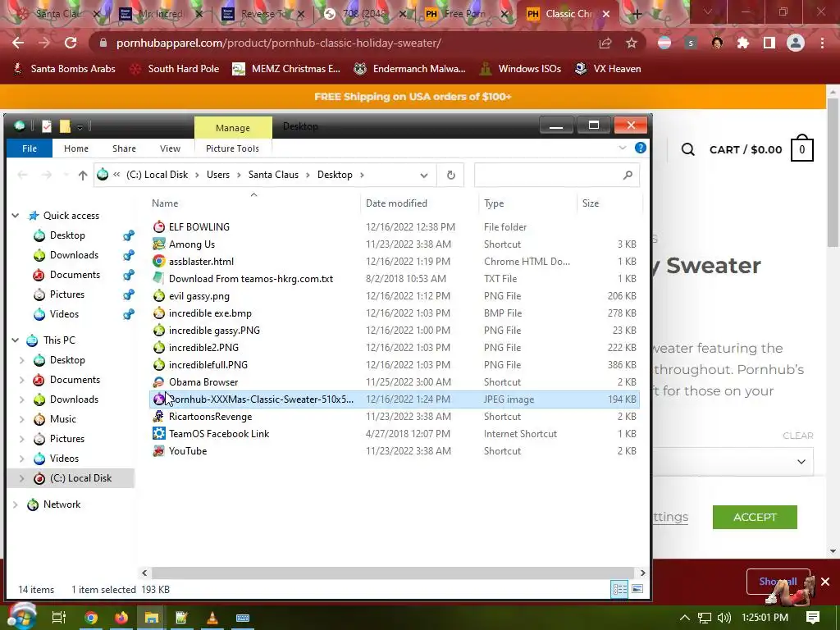Open Task View on taskbar
This screenshot has height=630, width=840.
(59, 618)
